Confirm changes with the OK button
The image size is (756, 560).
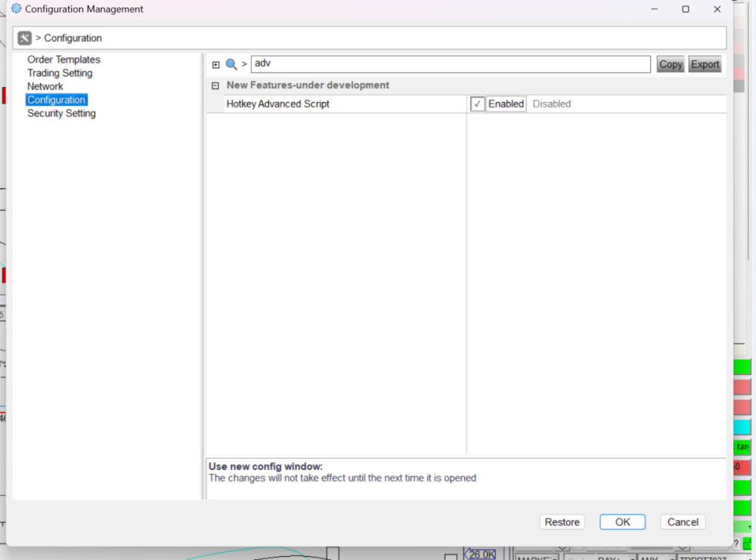(x=622, y=522)
